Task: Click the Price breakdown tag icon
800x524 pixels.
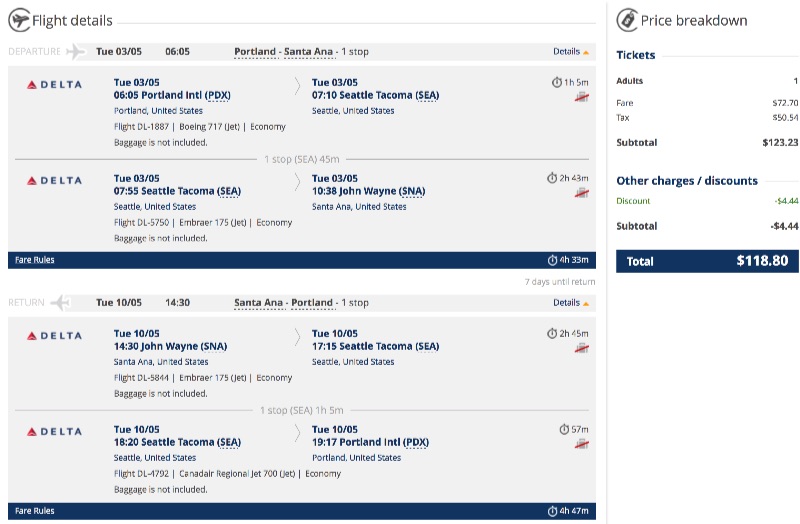Action: (627, 20)
